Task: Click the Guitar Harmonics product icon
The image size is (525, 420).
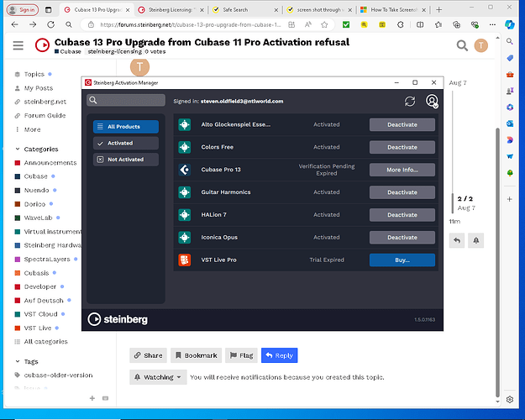Action: point(185,192)
